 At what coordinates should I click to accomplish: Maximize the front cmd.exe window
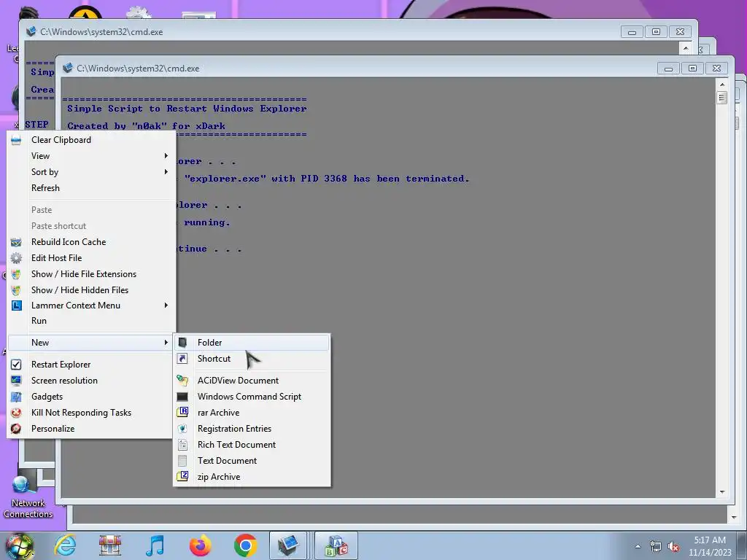click(693, 69)
